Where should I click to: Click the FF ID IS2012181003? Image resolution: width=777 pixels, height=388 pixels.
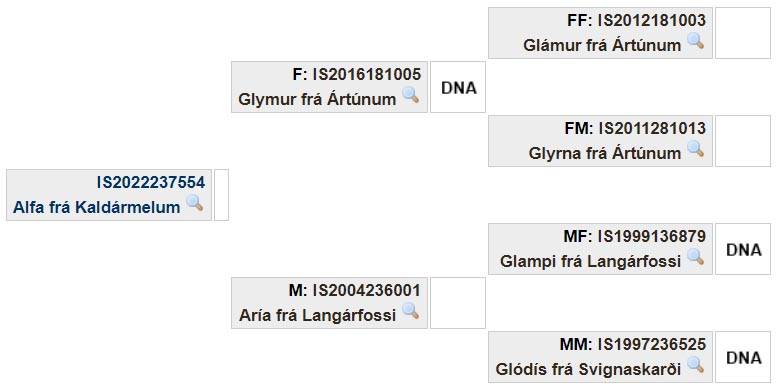click(x=652, y=21)
